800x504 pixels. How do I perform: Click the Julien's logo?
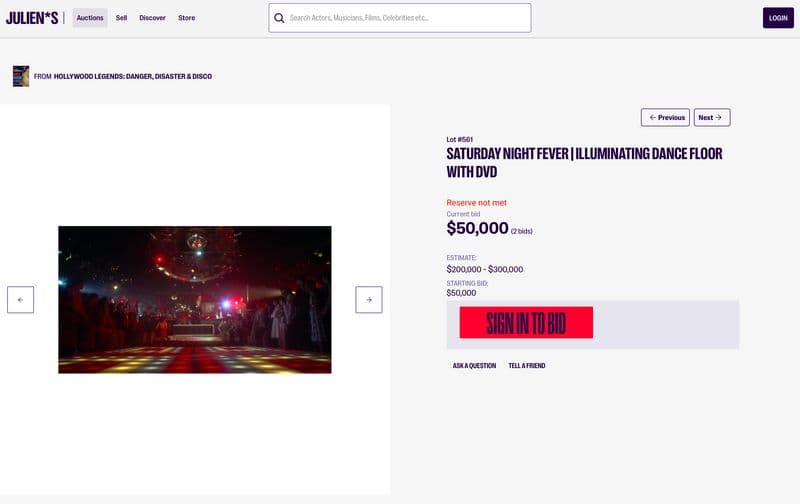32,18
